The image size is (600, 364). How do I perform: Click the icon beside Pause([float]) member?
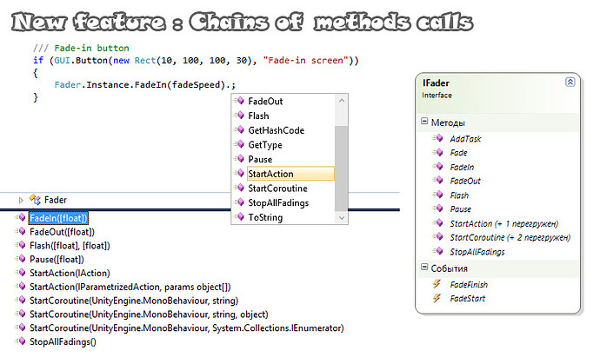(21, 259)
